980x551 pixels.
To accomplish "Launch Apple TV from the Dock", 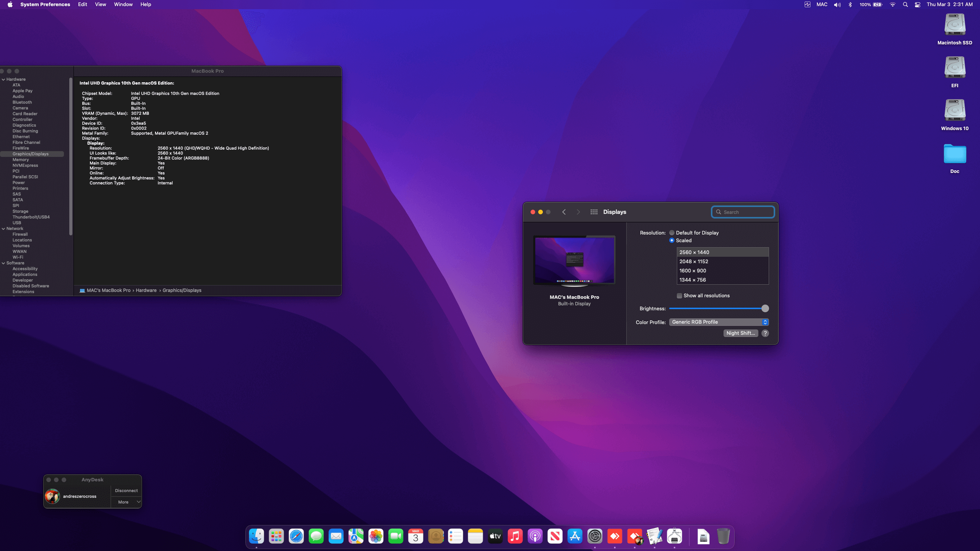I will (x=495, y=536).
